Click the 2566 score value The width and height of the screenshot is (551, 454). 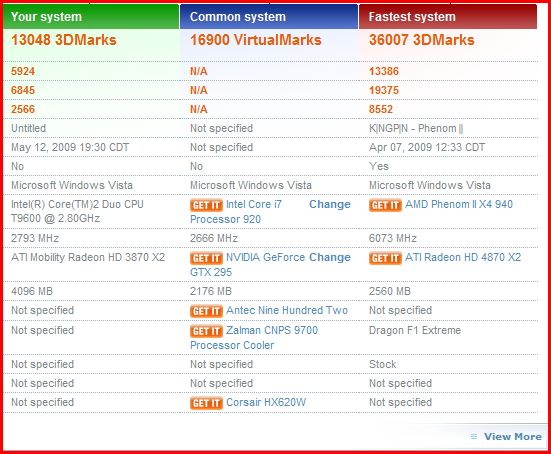pos(23,109)
